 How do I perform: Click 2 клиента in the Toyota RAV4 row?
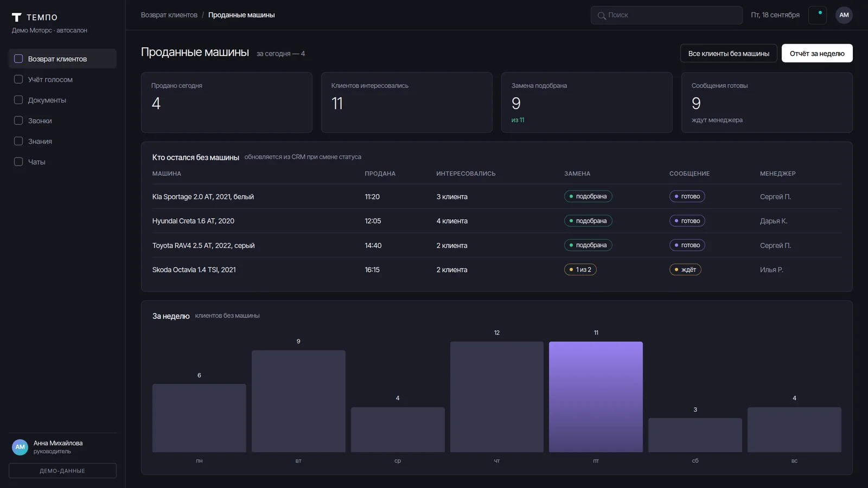coord(452,246)
